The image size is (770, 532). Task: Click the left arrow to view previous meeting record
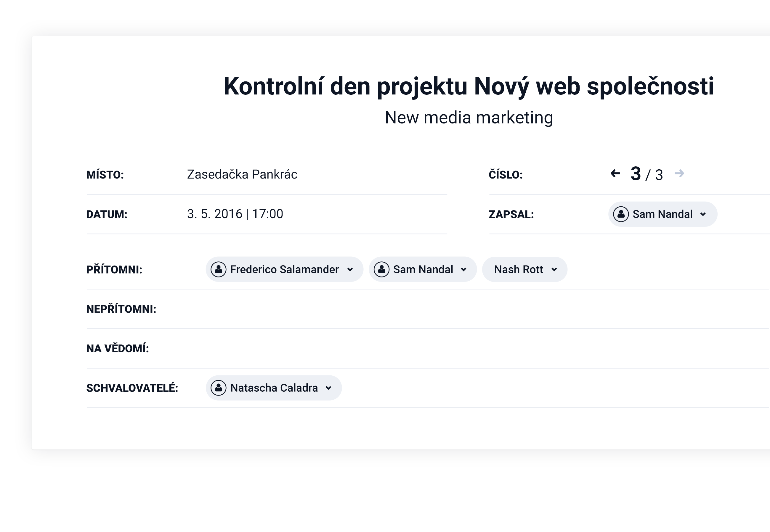(x=615, y=173)
